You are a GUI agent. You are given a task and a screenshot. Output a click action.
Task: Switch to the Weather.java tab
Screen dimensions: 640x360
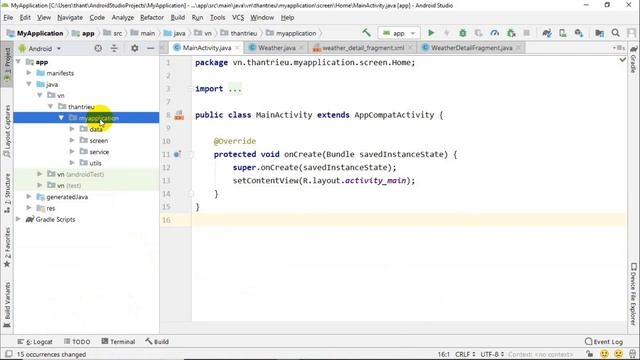coord(276,48)
